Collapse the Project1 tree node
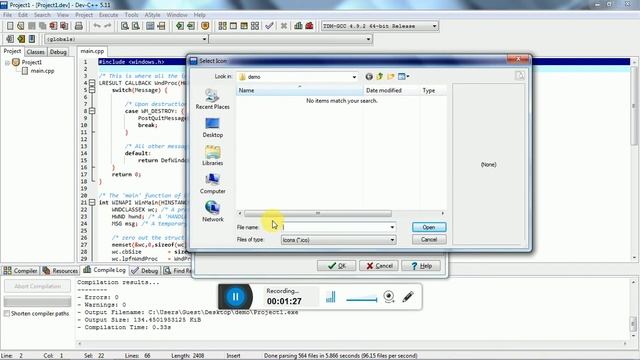Screen dimensions: 640x360 [x=7, y=62]
